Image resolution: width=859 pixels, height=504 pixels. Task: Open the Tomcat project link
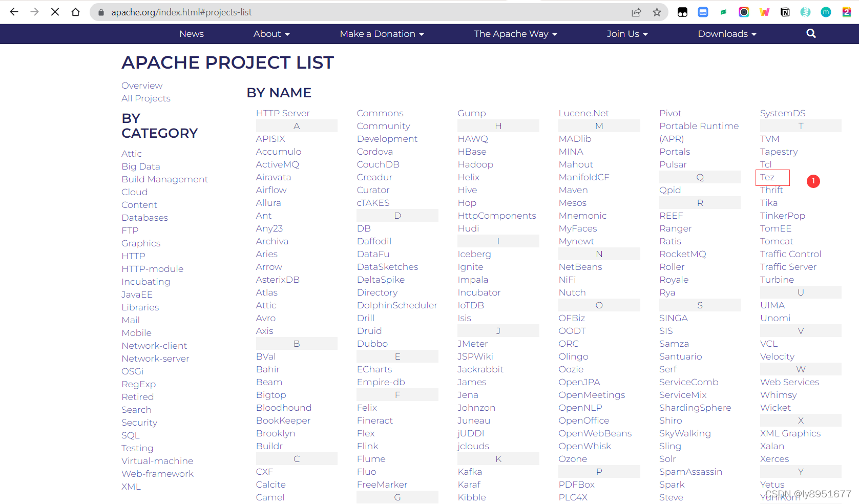click(x=777, y=241)
